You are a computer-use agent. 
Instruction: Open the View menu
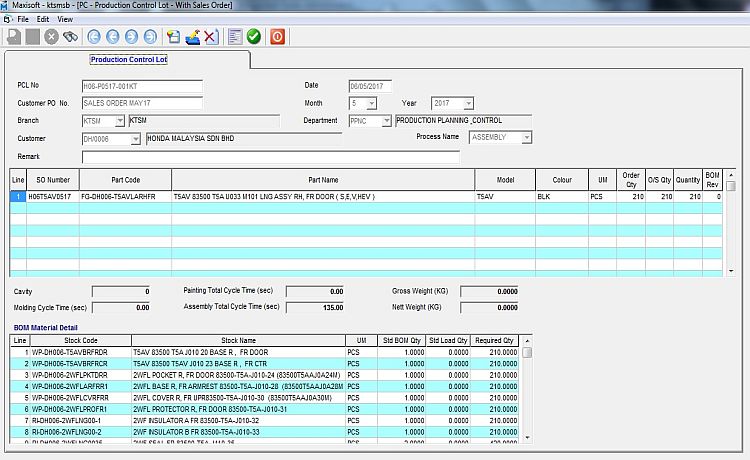point(65,19)
